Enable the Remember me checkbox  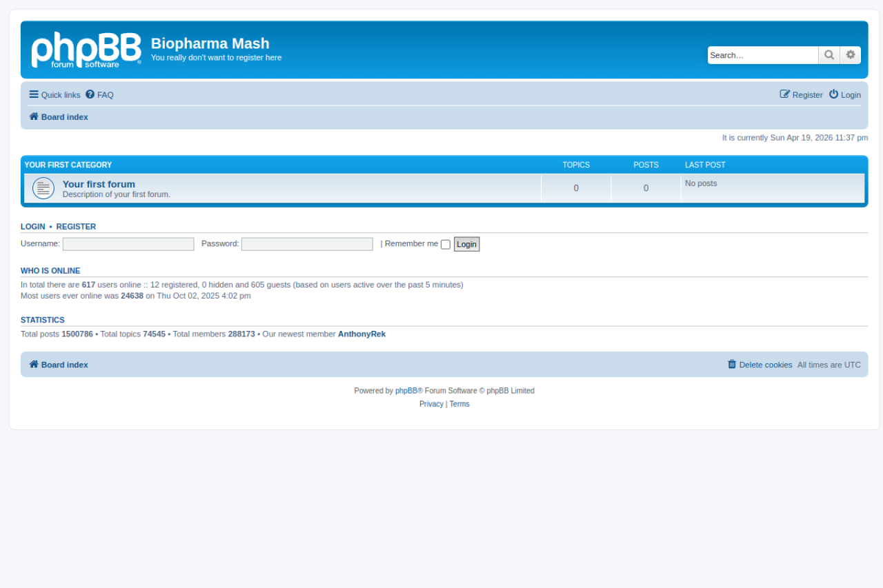coord(446,244)
